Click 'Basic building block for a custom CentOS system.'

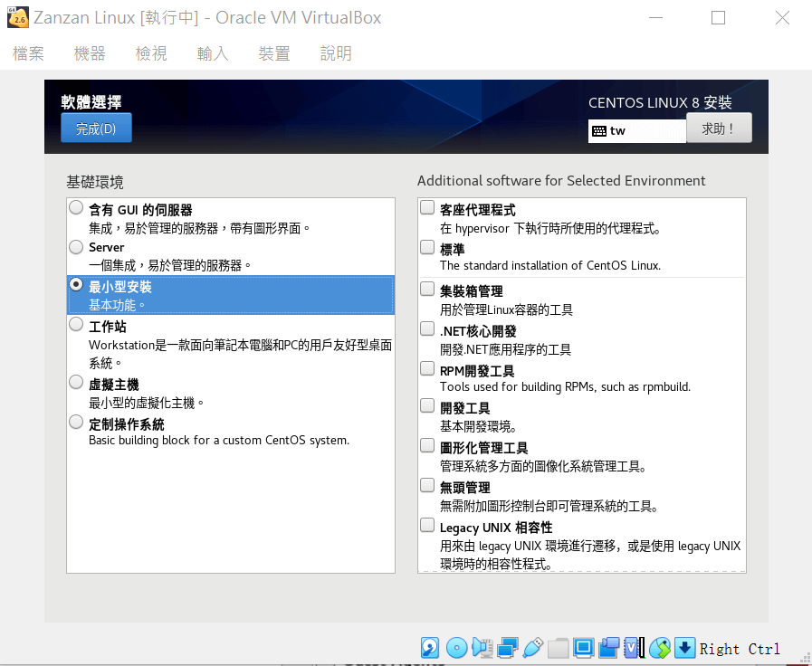(x=219, y=441)
